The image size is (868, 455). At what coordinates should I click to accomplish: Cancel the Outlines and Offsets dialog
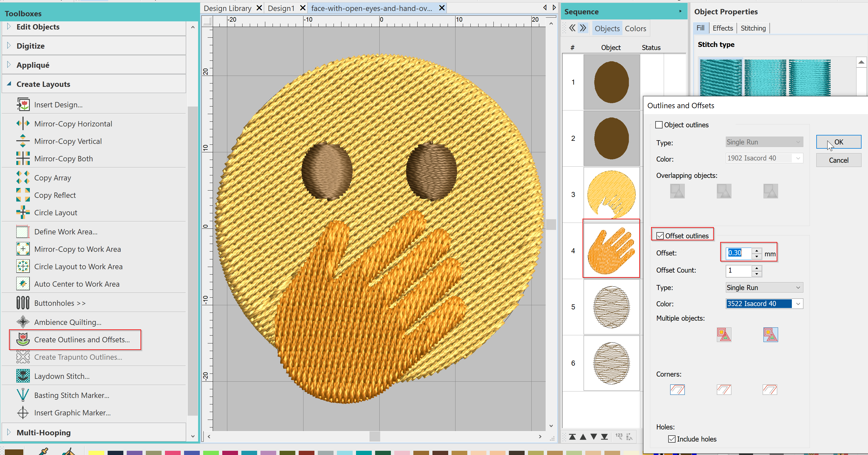[x=838, y=160]
